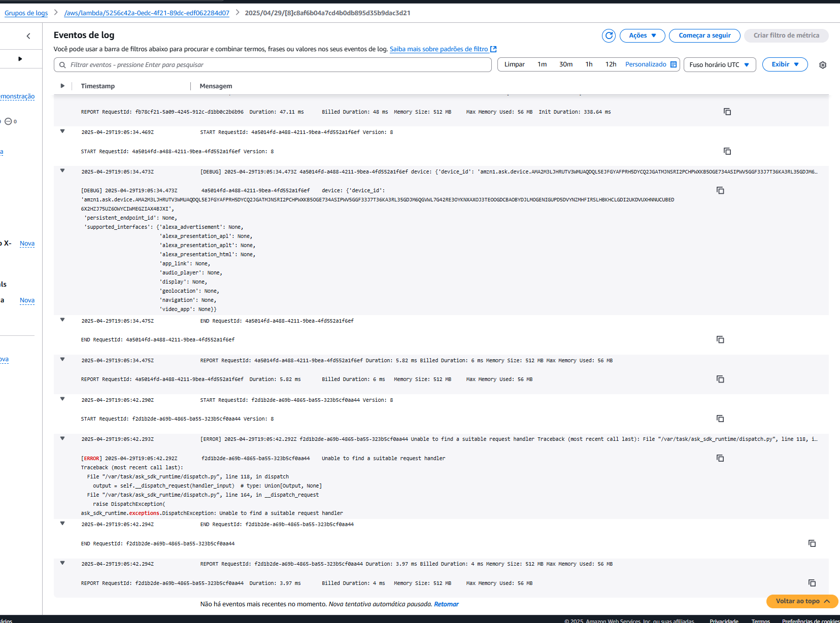Click the Nova link beside X-
840x623 pixels.
click(27, 244)
